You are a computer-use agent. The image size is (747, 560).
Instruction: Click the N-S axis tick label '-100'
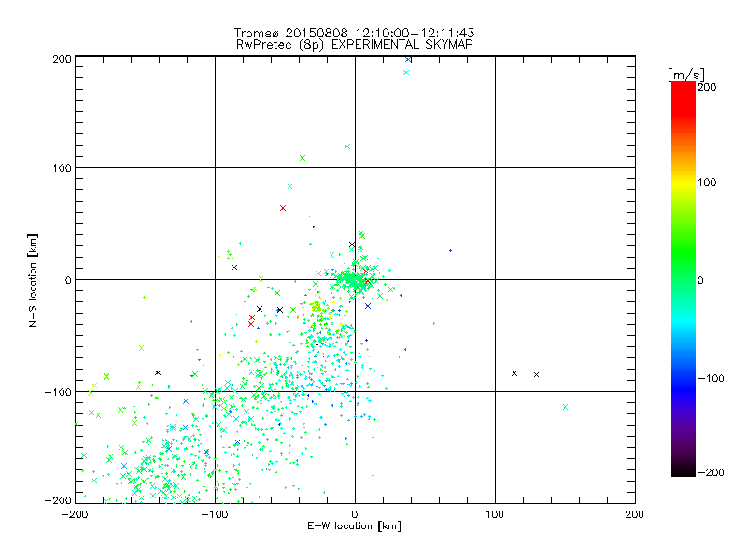[58, 392]
